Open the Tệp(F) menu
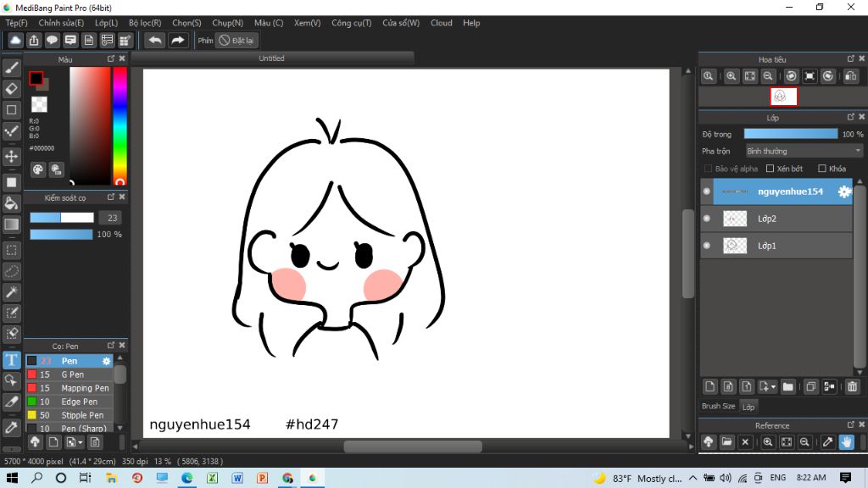The image size is (868, 488). coord(17,23)
